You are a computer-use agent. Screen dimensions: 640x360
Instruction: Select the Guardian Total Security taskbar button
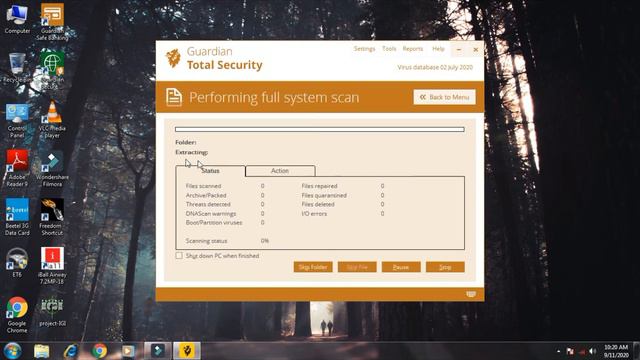point(187,351)
